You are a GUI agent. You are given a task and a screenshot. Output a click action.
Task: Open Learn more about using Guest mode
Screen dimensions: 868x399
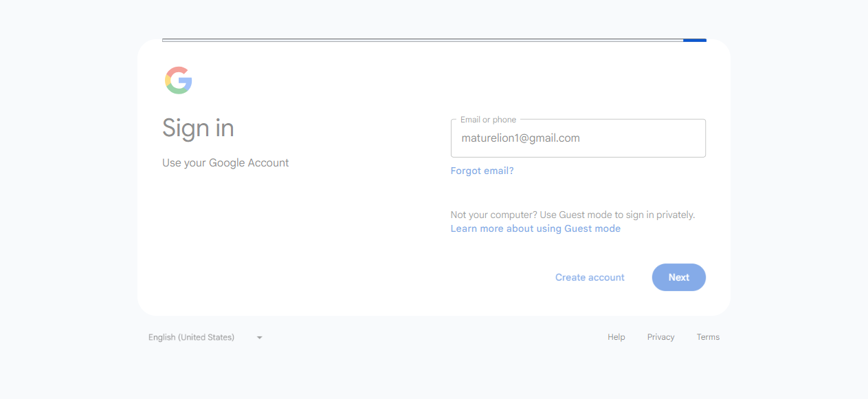(535, 228)
